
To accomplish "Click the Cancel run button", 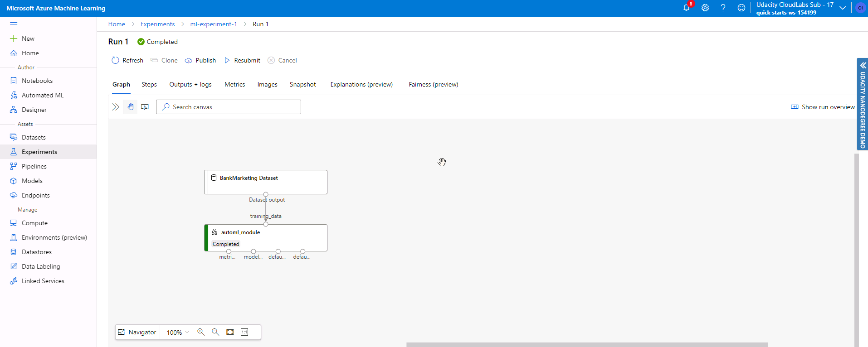I will [282, 60].
